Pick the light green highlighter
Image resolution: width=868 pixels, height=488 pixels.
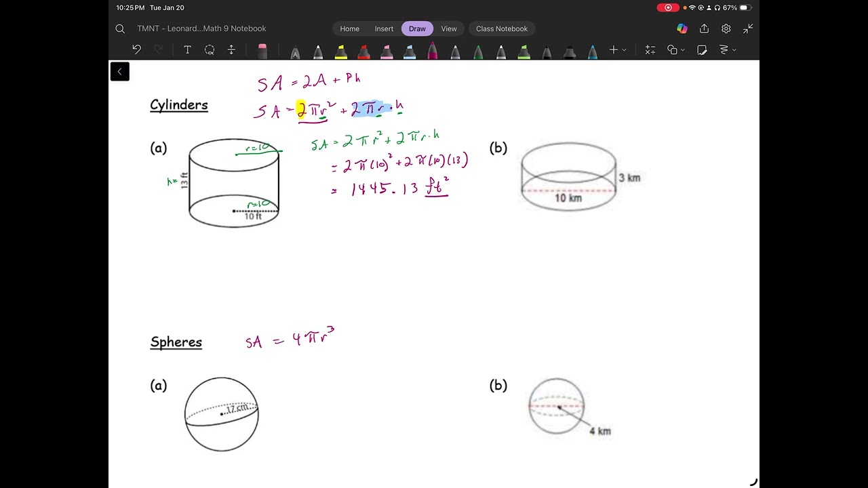pos(524,52)
